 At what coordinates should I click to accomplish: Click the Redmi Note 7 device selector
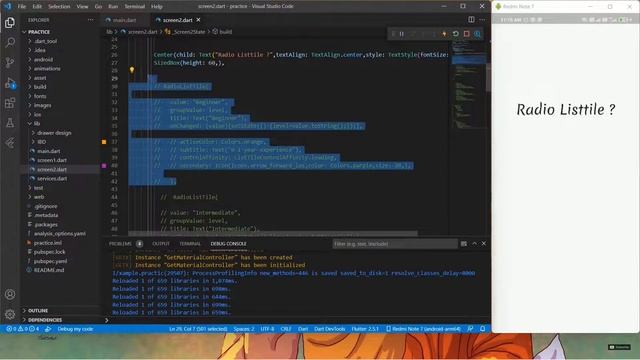pos(423,329)
